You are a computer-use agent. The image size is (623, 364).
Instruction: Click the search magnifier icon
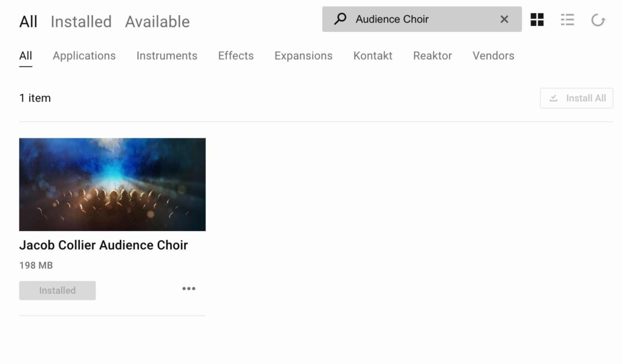click(x=339, y=19)
